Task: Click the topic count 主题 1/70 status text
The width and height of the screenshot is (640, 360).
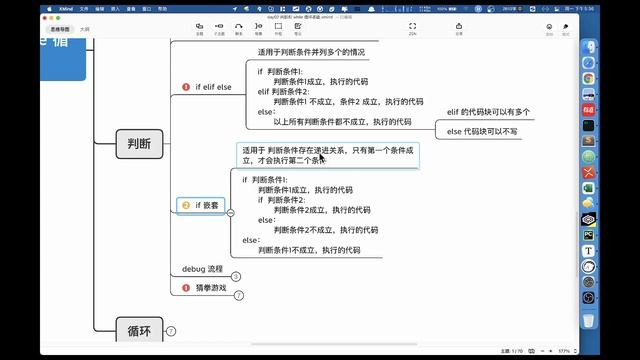Action: pos(511,351)
